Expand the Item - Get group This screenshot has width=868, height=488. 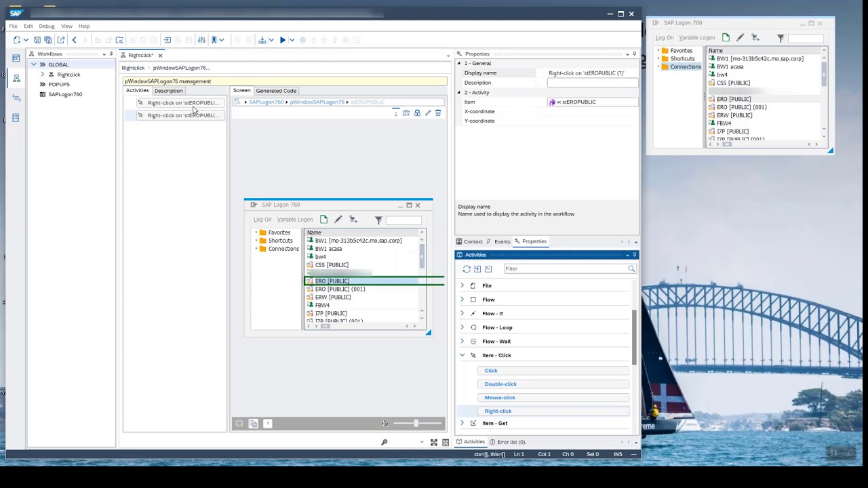(462, 423)
